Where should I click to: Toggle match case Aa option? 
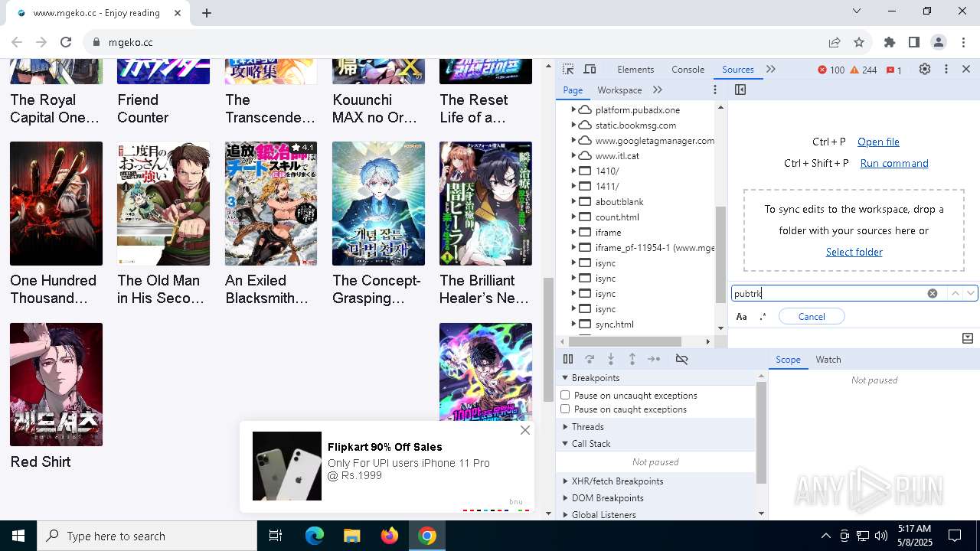(741, 316)
